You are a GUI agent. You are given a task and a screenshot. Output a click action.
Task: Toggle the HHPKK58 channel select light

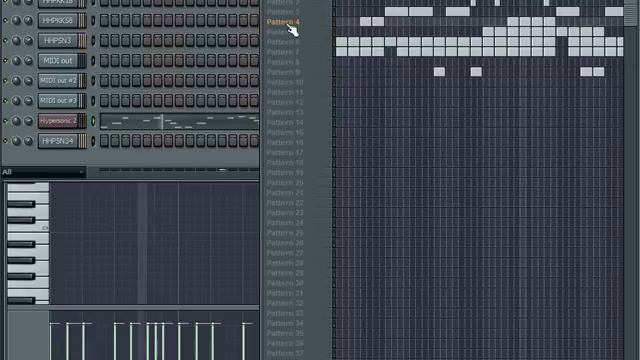[93, 20]
